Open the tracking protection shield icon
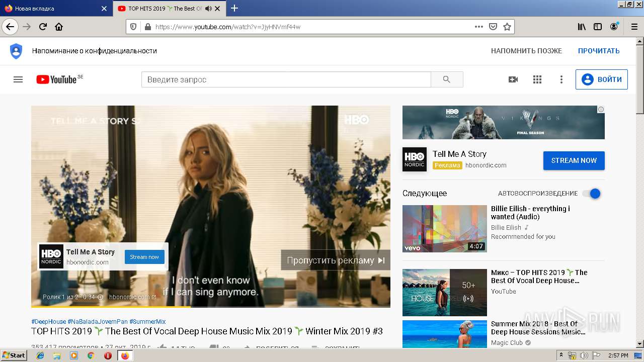Viewport: 644px width, 362px height. [133, 27]
